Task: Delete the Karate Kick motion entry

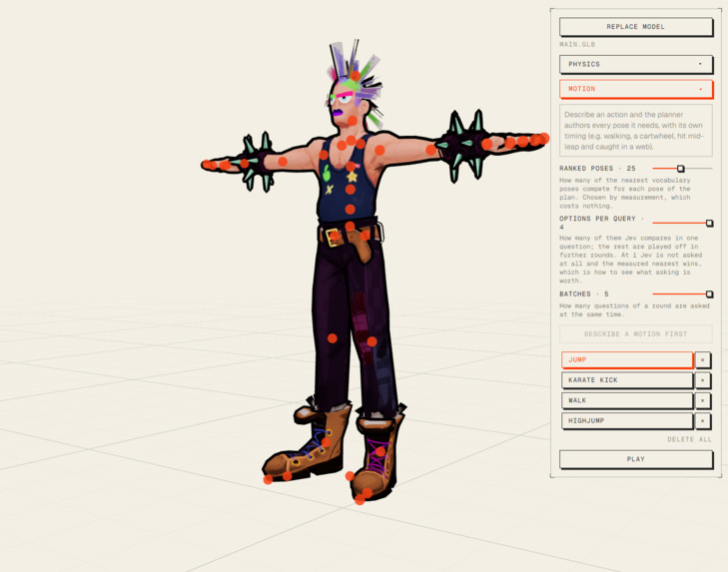Action: click(x=702, y=380)
